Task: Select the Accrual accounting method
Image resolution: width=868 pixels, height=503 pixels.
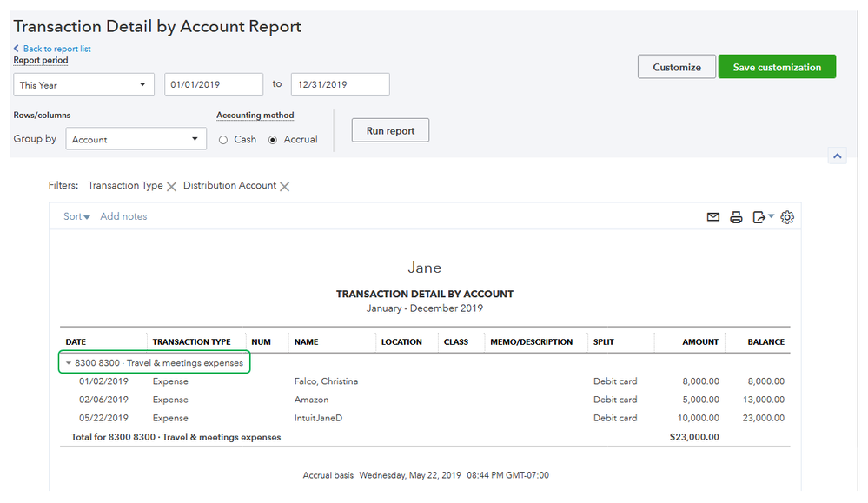Action: pyautogui.click(x=273, y=140)
